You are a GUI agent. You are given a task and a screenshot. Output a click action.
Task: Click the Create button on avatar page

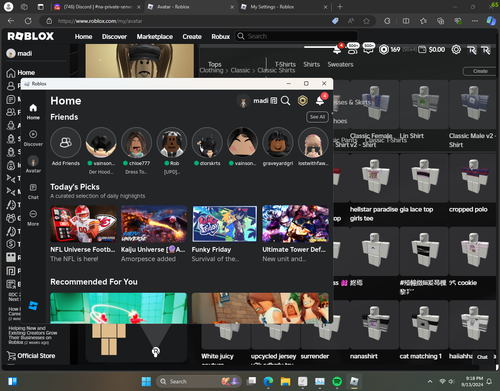480,71
